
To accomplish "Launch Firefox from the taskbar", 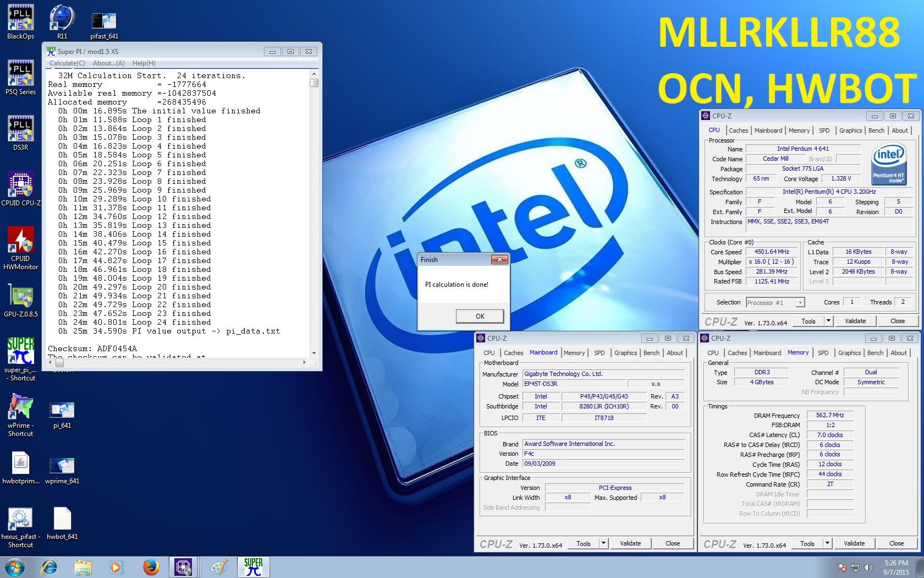I will tap(151, 567).
